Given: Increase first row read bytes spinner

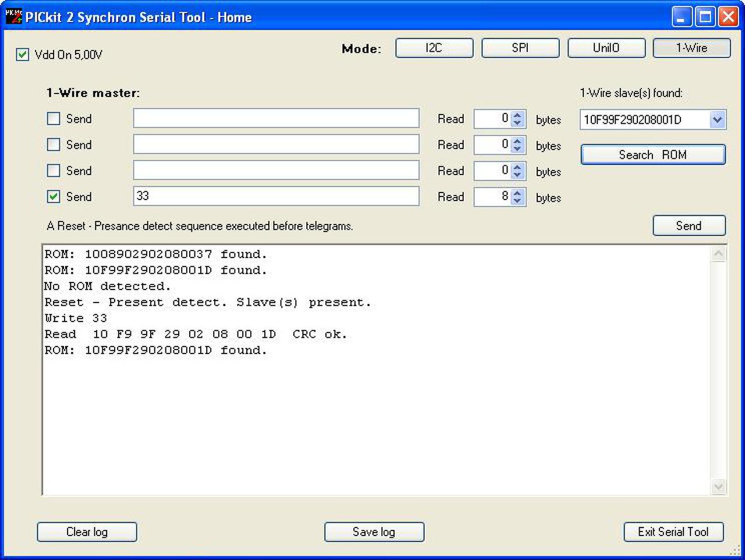Looking at the screenshot, I should click(517, 115).
